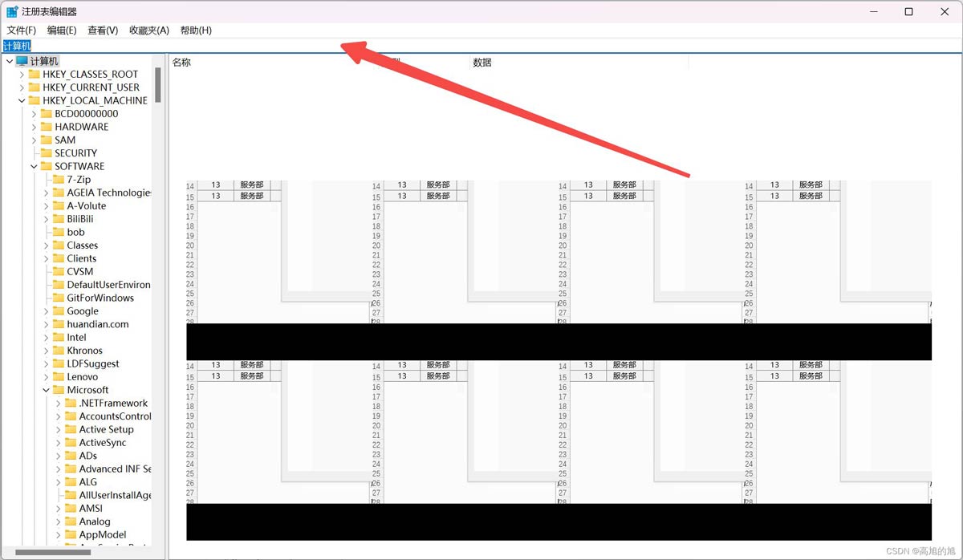Click the ADs folder icon

(x=71, y=456)
